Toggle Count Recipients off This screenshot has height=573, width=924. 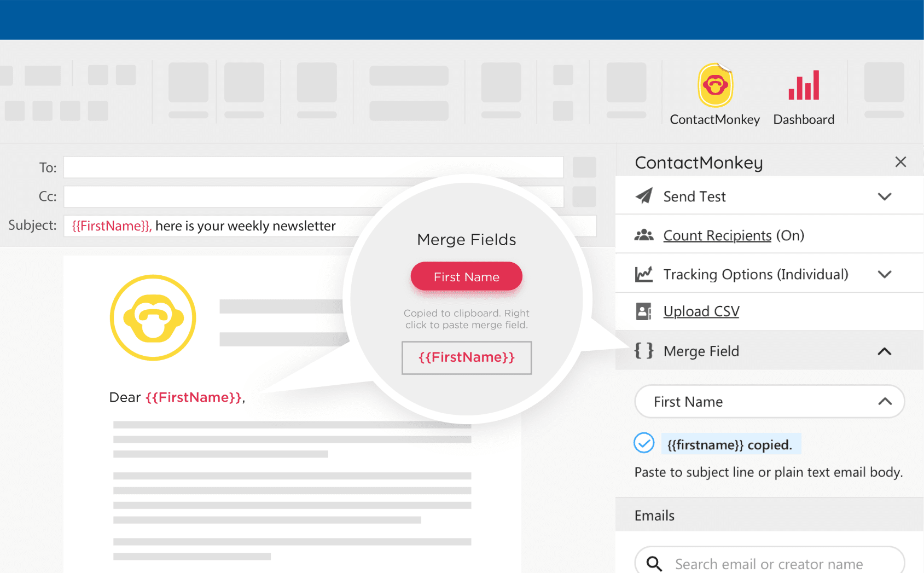pyautogui.click(x=717, y=235)
